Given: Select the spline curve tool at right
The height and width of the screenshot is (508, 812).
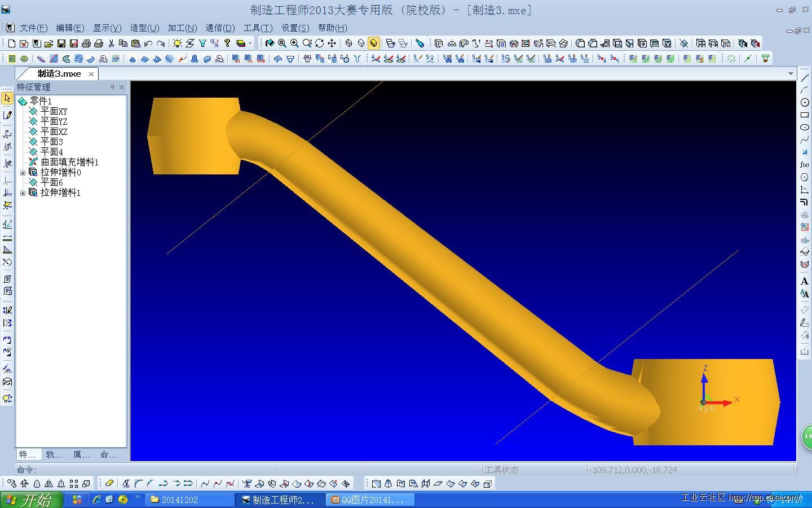Looking at the screenshot, I should click(x=805, y=139).
